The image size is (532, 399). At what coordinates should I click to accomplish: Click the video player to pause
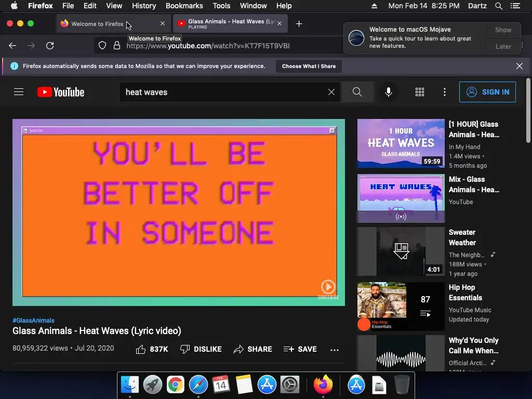coord(179,212)
